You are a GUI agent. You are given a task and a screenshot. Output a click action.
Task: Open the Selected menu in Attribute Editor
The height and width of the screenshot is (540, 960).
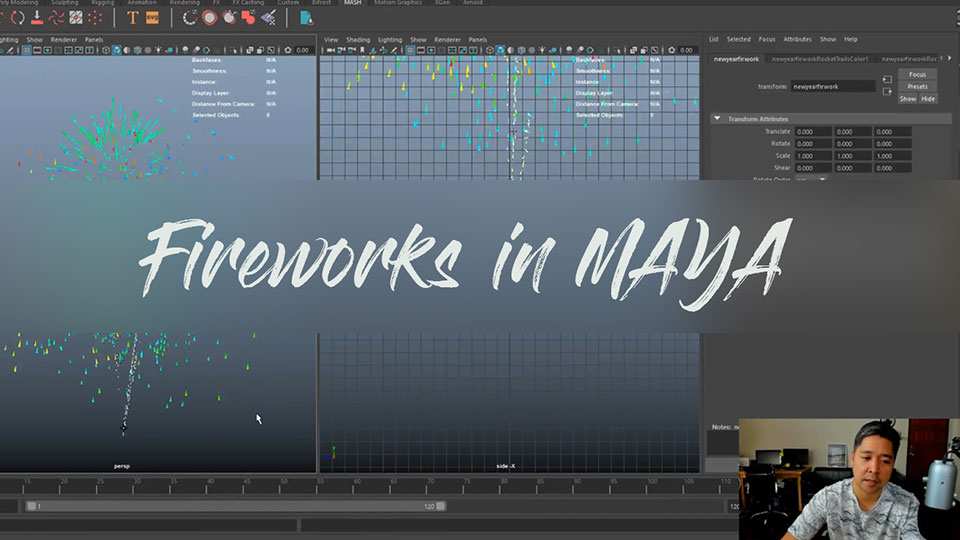click(738, 39)
